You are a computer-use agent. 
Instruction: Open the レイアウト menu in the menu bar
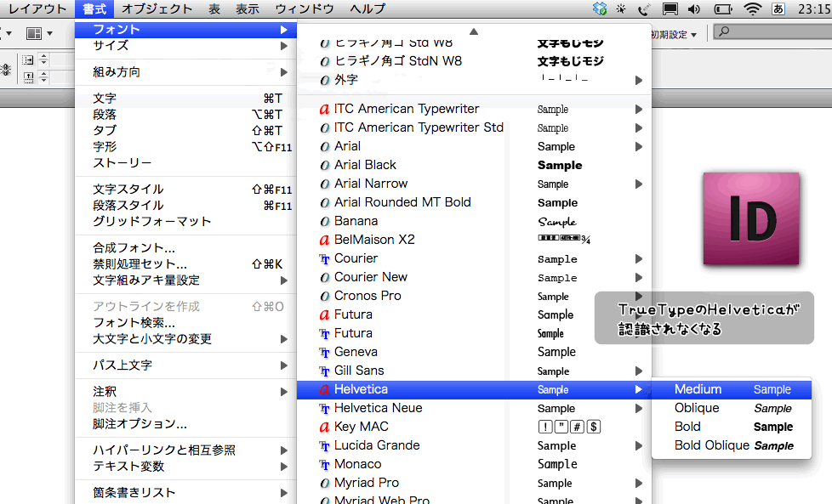[36, 9]
